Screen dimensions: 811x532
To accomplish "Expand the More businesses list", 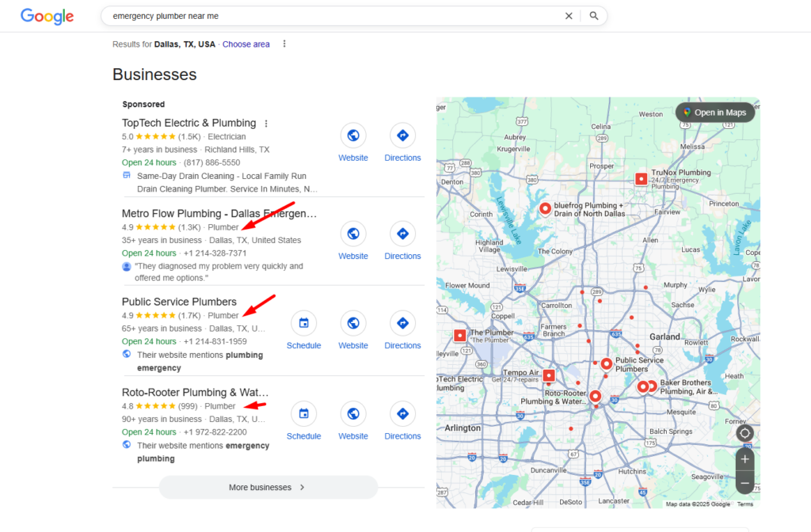I will click(x=268, y=487).
